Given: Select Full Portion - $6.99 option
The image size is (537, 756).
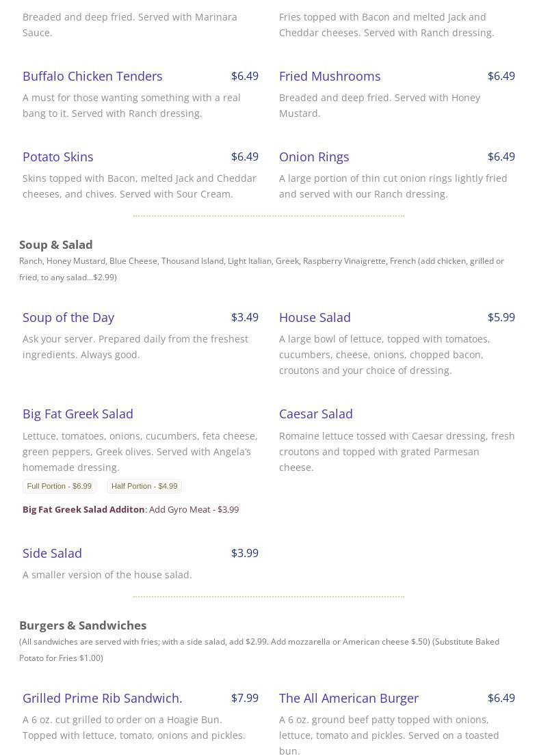Looking at the screenshot, I should tap(59, 486).
